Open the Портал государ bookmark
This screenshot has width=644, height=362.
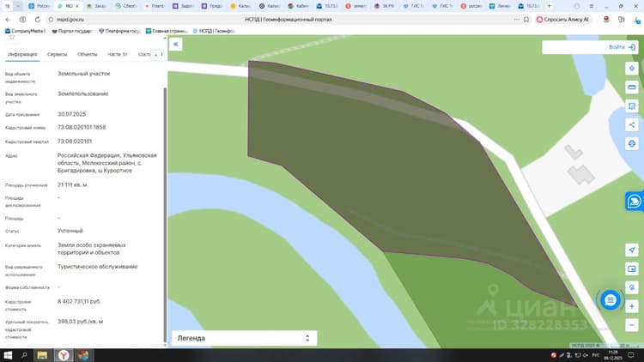coord(72,31)
